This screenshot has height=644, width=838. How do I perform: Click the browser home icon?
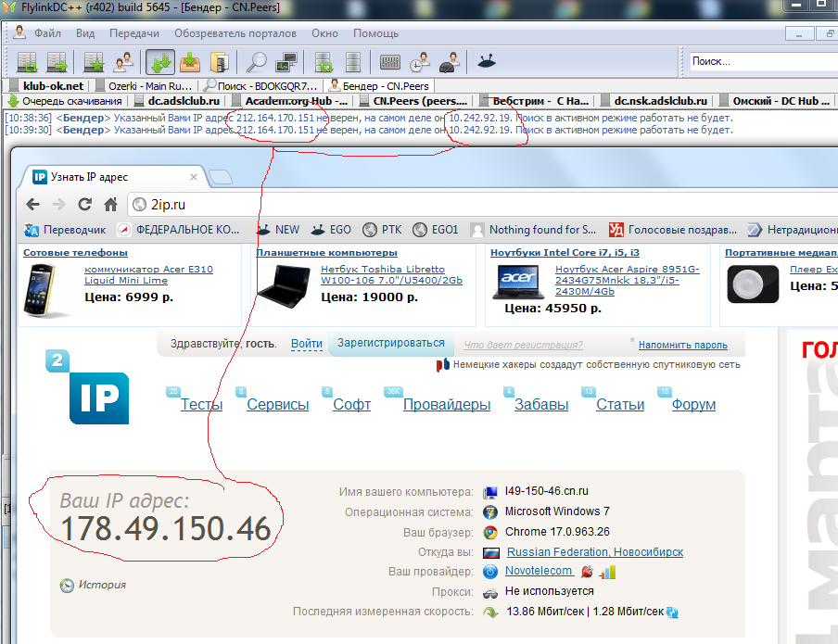110,204
